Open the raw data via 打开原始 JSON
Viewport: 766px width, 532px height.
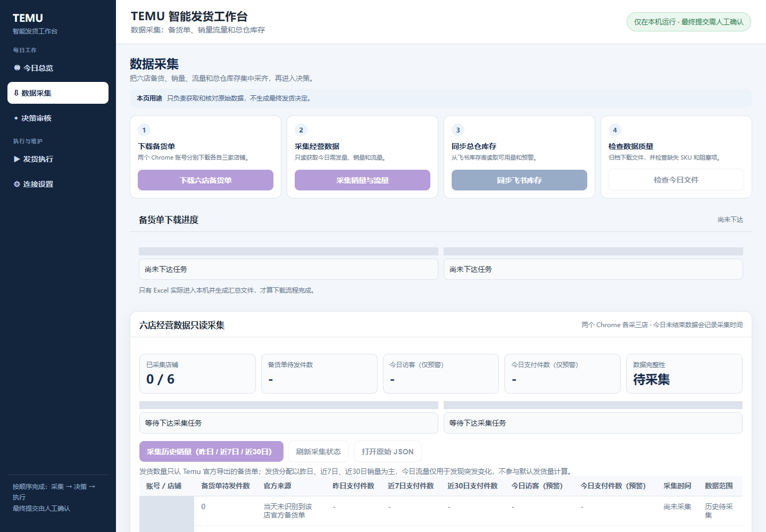[x=387, y=452]
